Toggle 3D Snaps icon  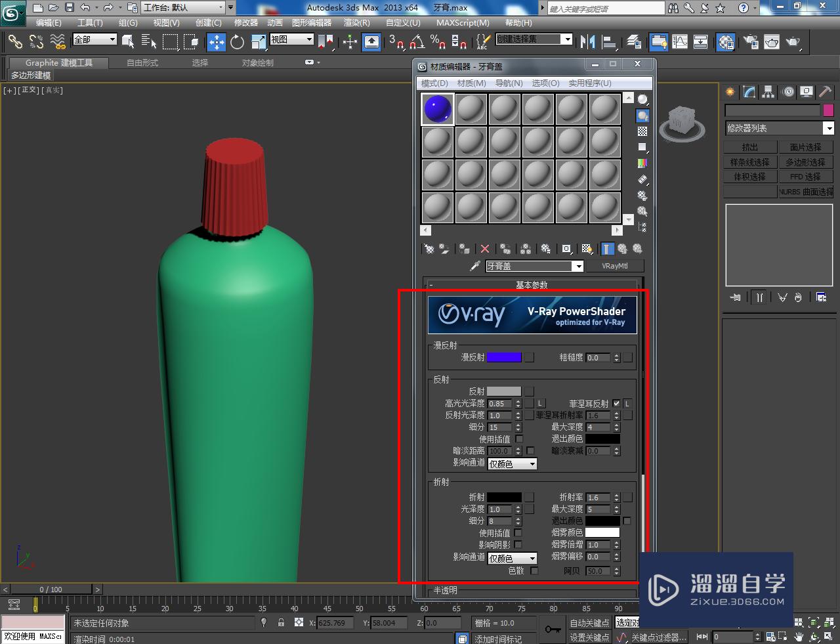(396, 42)
